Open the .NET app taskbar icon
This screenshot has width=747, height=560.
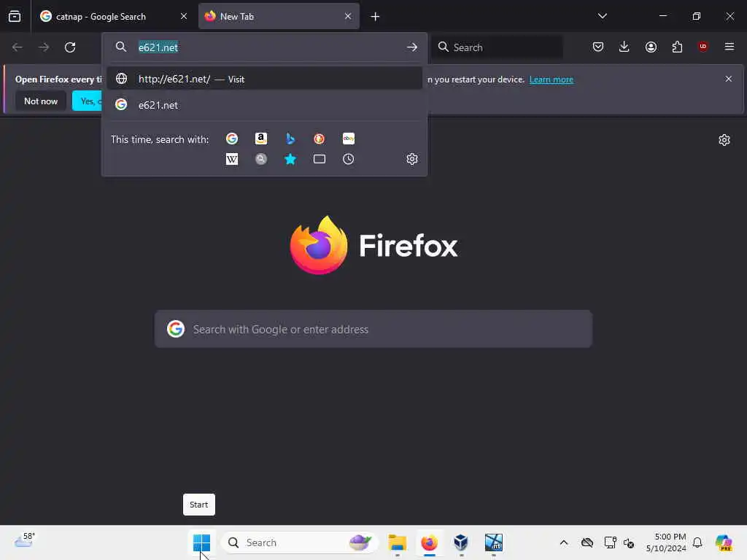[494, 542]
